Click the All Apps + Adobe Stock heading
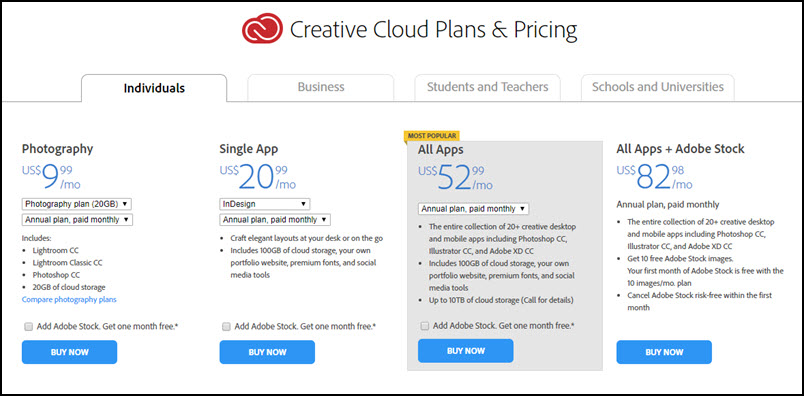The width and height of the screenshot is (804, 396). (680, 149)
